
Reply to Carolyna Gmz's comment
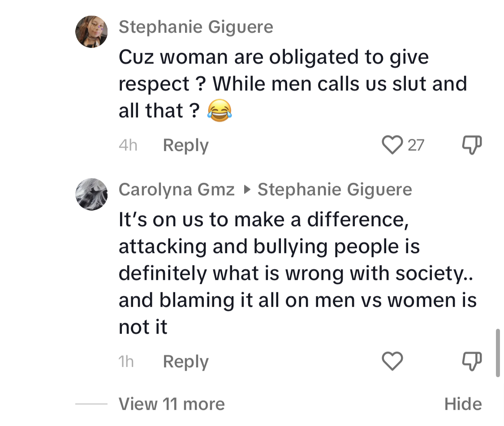[x=186, y=361]
